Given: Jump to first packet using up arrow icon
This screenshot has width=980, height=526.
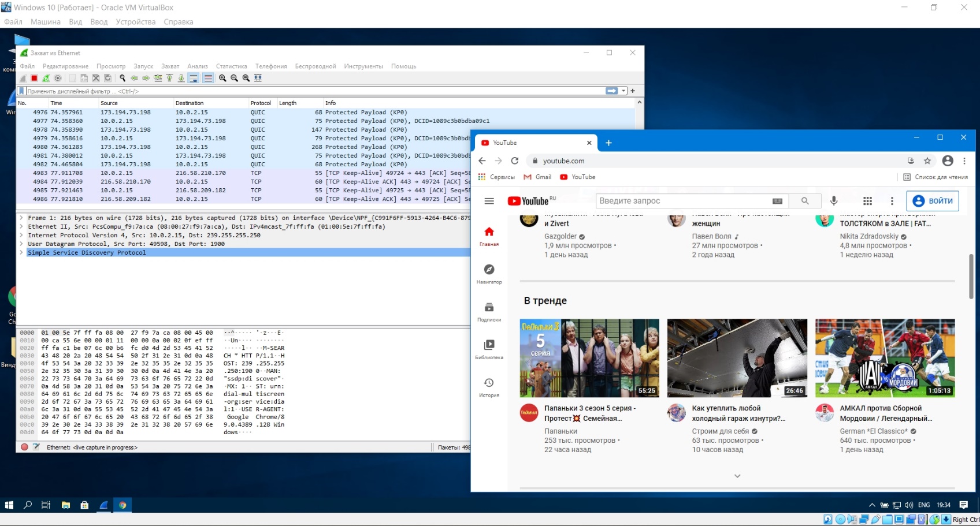Looking at the screenshot, I should (169, 78).
